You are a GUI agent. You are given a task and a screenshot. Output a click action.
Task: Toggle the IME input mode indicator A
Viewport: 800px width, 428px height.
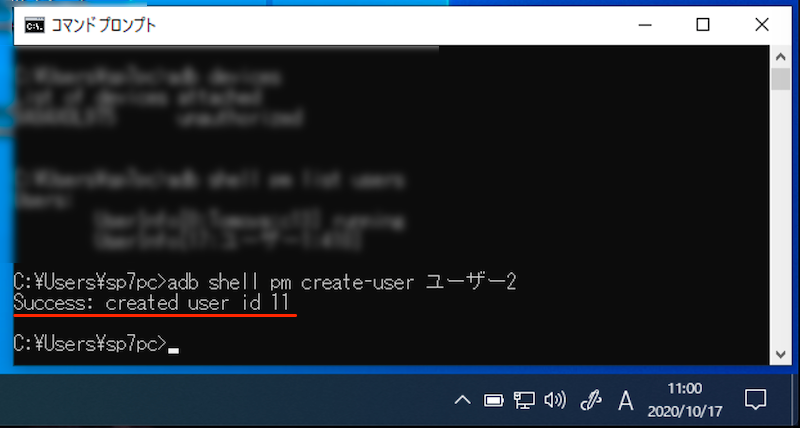626,400
